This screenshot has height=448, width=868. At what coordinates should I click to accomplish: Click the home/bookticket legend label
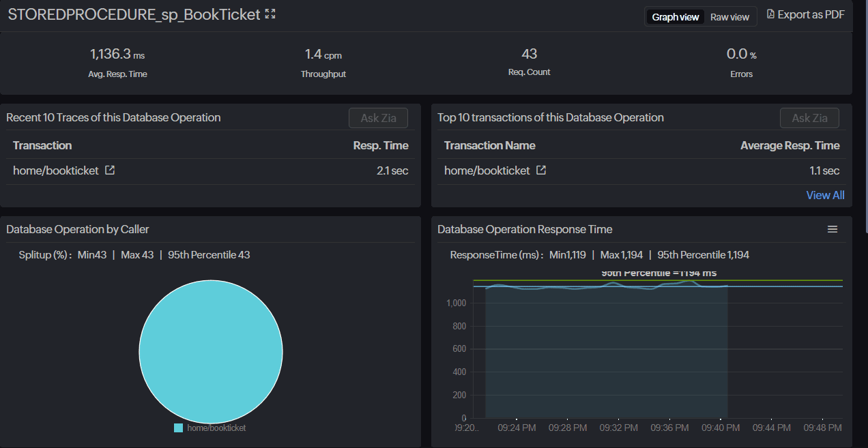click(216, 428)
